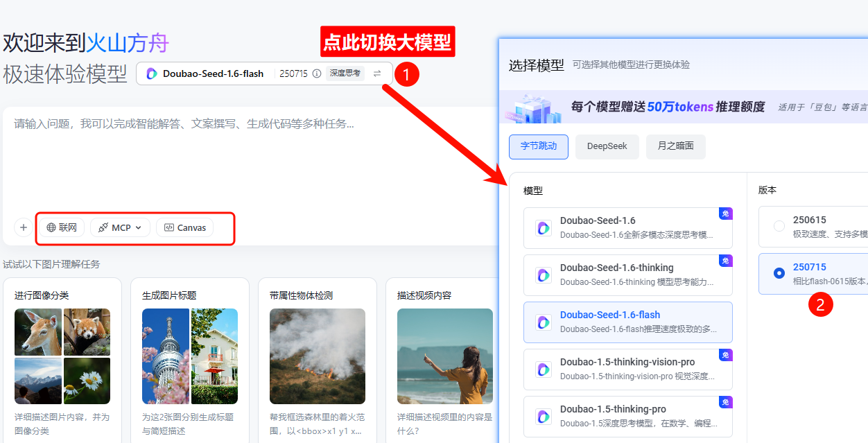This screenshot has width=868, height=443.
Task: Click the white house with balcony image
Action: [215, 356]
